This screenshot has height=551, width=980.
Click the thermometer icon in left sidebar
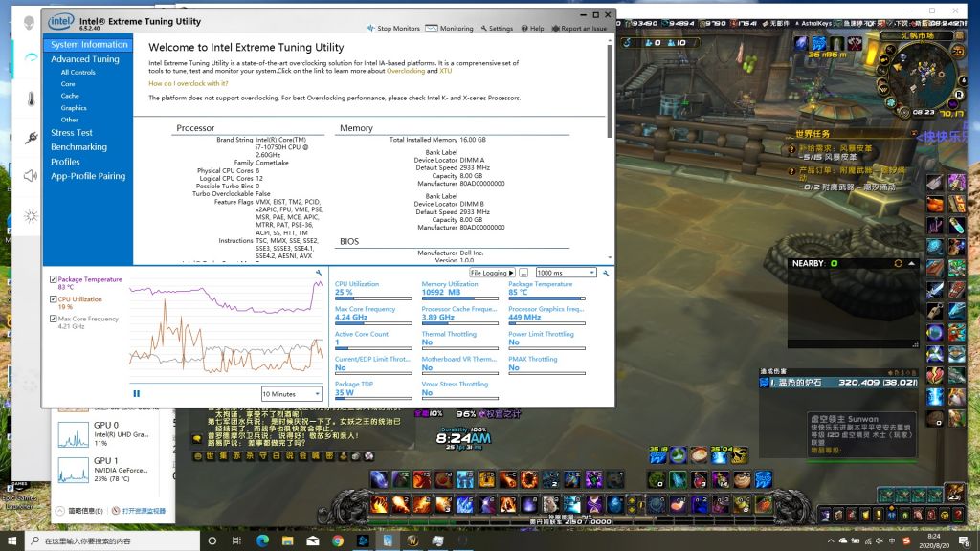(31, 99)
